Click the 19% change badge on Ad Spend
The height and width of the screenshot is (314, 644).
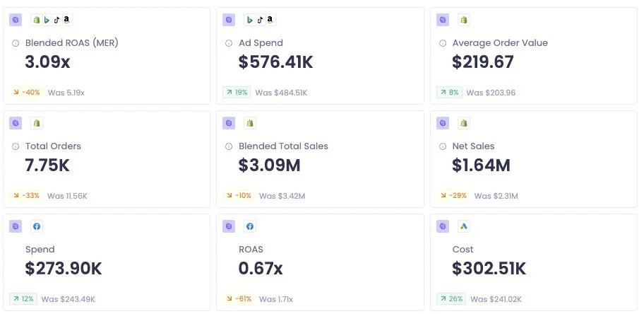237,93
